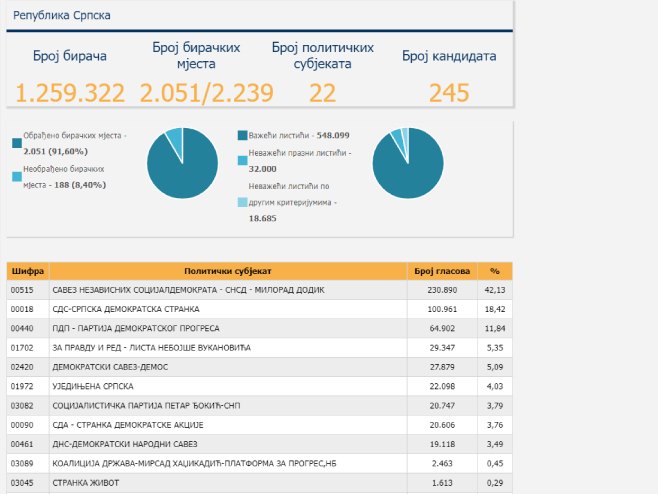This screenshot has width=658, height=494.
Task: Select СТРАНКА ЖИВОТ row
Action: tap(259, 483)
